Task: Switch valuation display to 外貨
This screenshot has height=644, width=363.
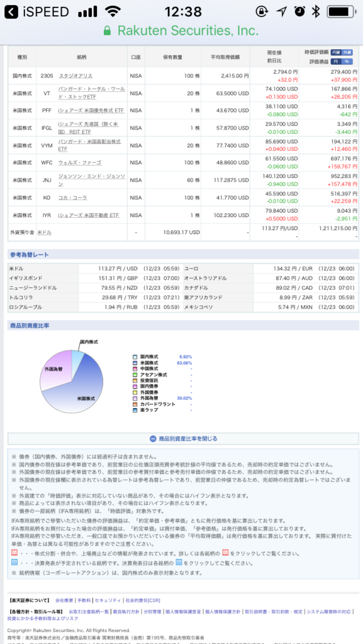Action: pyautogui.click(x=347, y=53)
